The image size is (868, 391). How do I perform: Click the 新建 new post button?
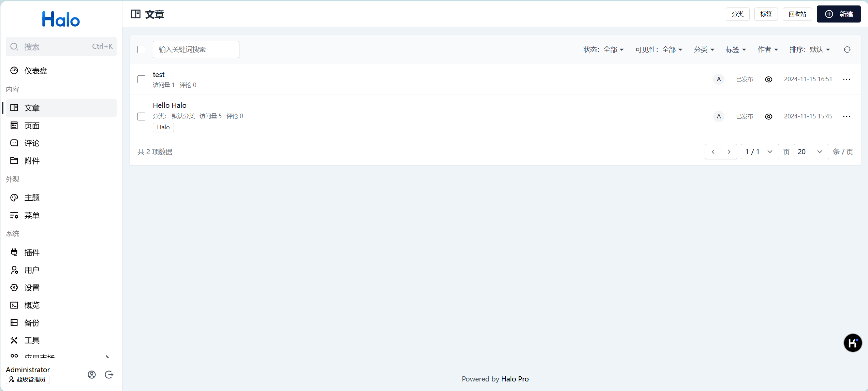click(838, 14)
